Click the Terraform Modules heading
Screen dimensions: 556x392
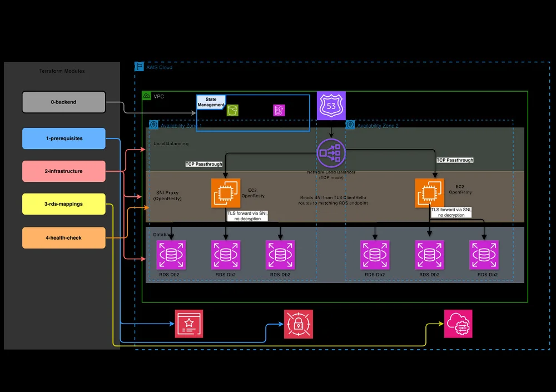pyautogui.click(x=62, y=71)
